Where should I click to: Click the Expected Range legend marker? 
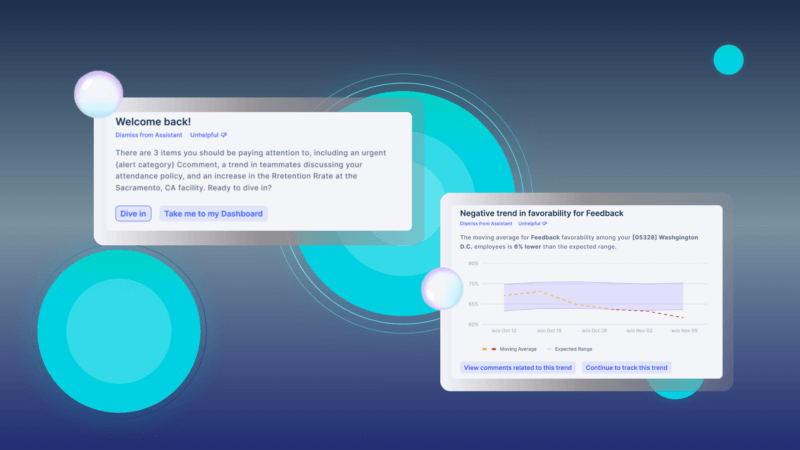coord(548,349)
